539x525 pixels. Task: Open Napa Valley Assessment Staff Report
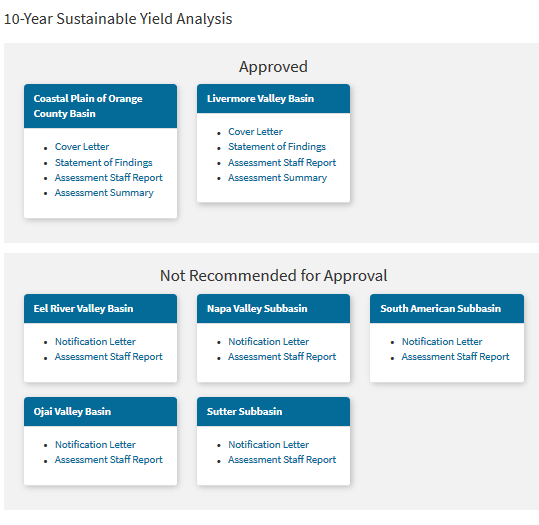click(x=282, y=357)
